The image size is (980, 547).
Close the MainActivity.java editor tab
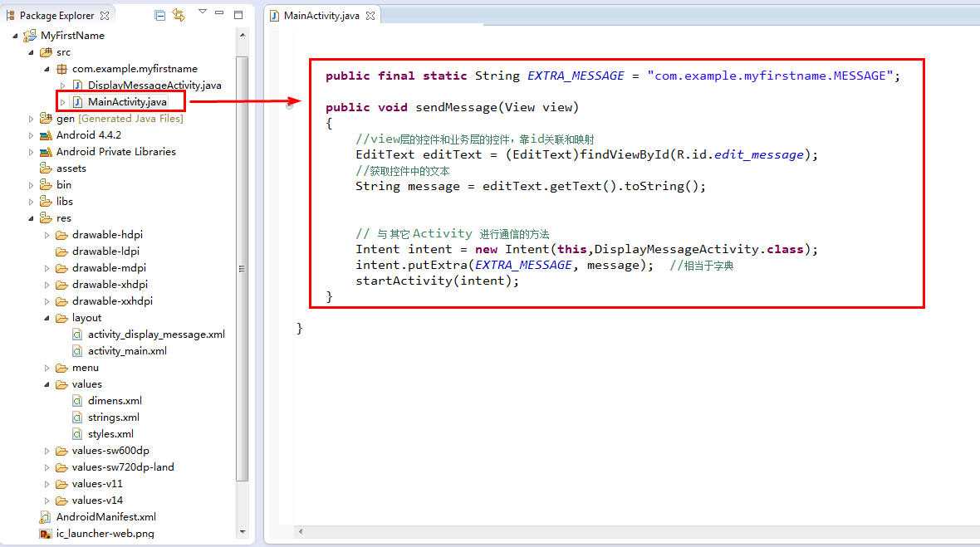pyautogui.click(x=370, y=16)
